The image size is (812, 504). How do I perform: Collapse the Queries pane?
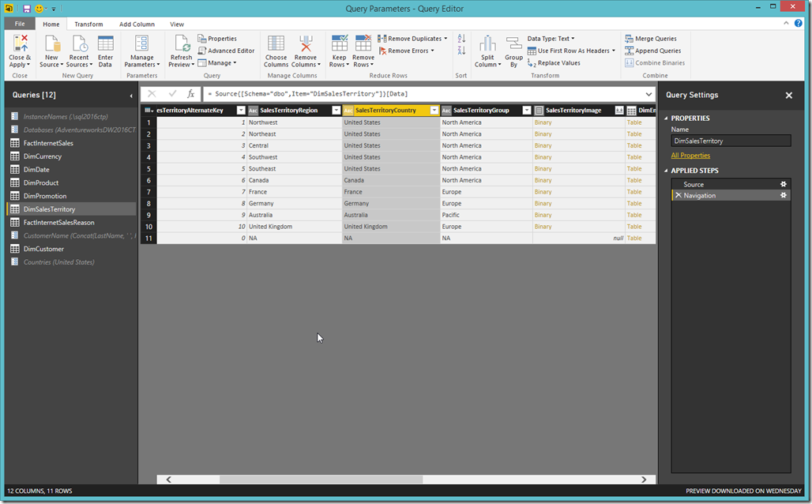click(131, 96)
